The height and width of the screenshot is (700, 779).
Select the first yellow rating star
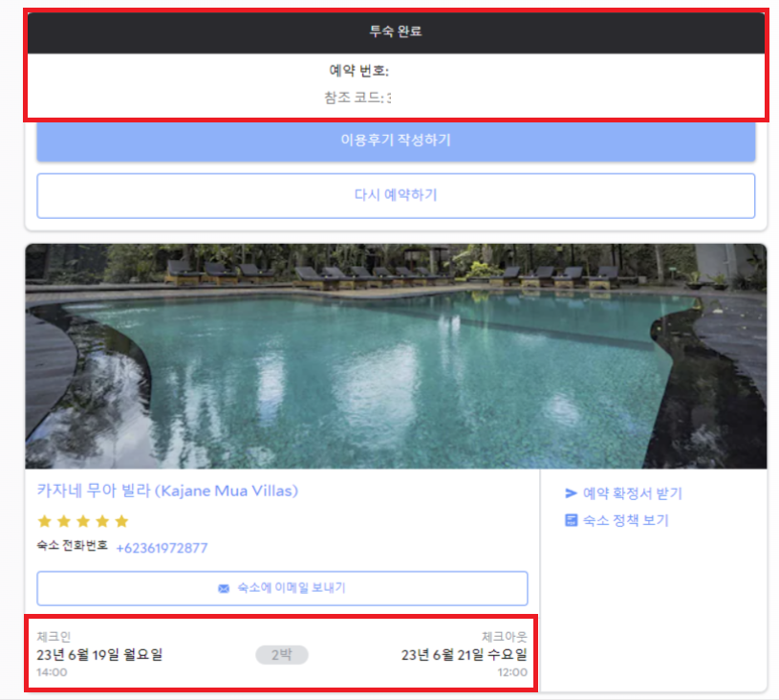click(x=44, y=521)
